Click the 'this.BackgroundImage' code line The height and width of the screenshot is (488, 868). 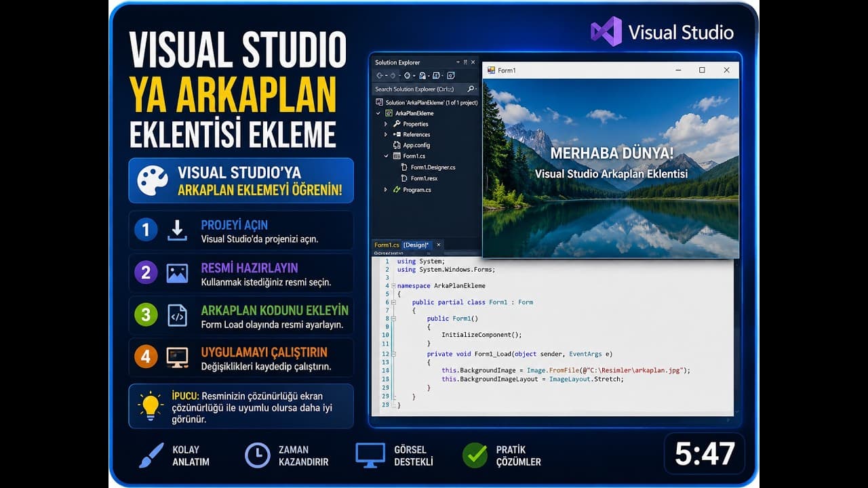tap(566, 370)
